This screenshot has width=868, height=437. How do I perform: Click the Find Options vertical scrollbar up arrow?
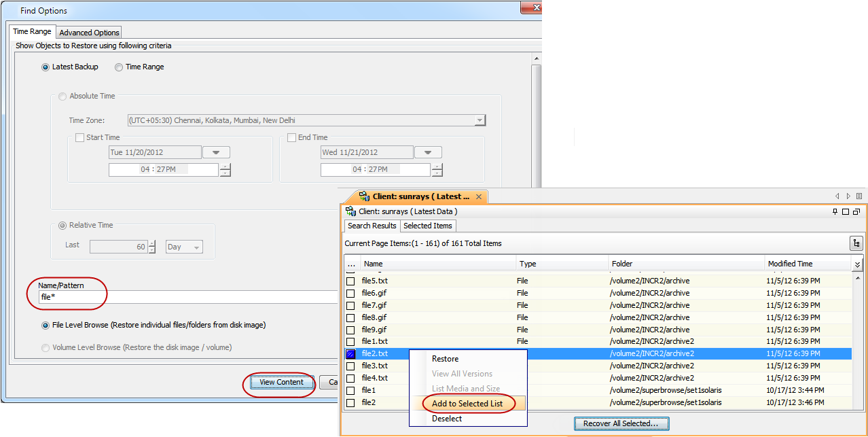(x=536, y=58)
